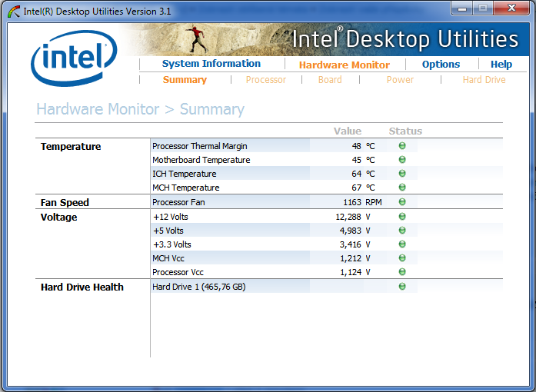Click the Status column header
536x392 pixels.
[405, 131]
